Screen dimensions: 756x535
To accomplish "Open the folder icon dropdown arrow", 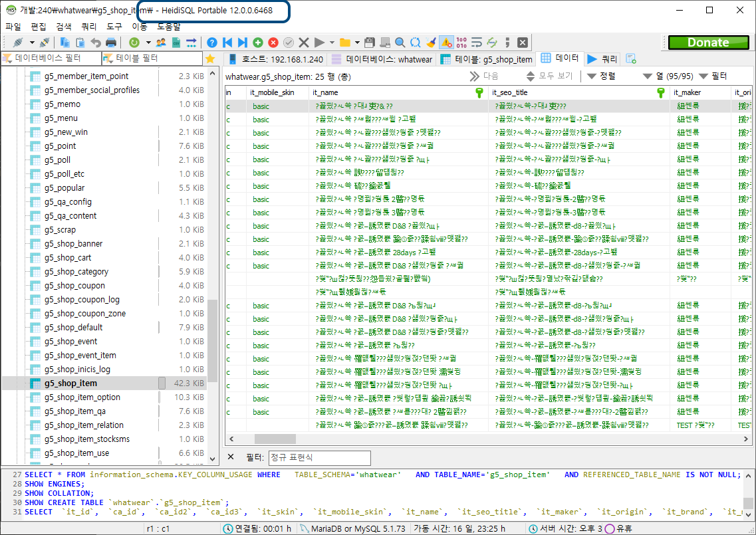I will tap(357, 43).
